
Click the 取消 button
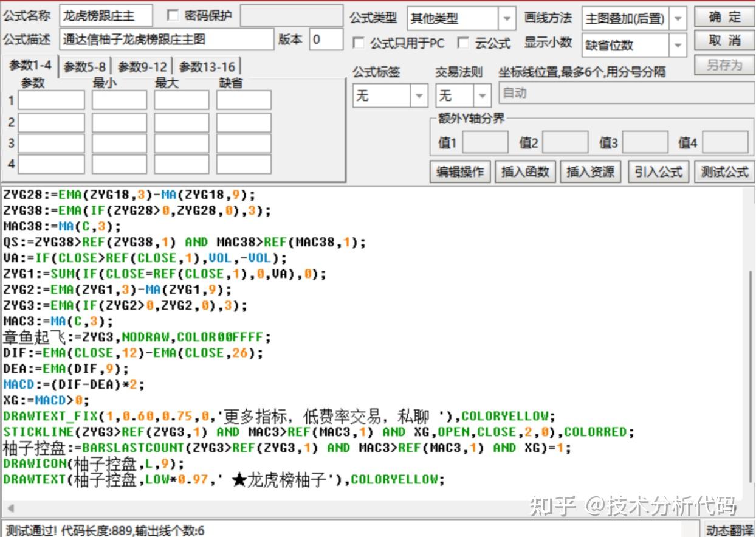[724, 41]
